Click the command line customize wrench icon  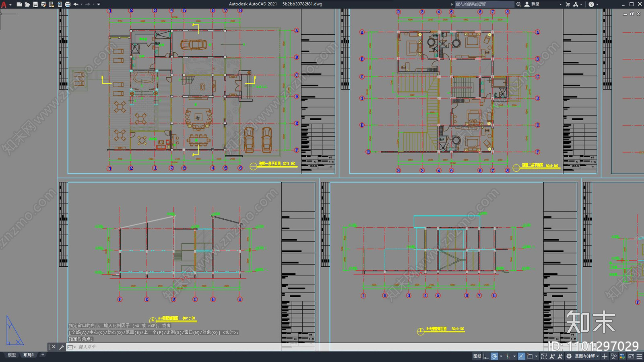point(61,347)
